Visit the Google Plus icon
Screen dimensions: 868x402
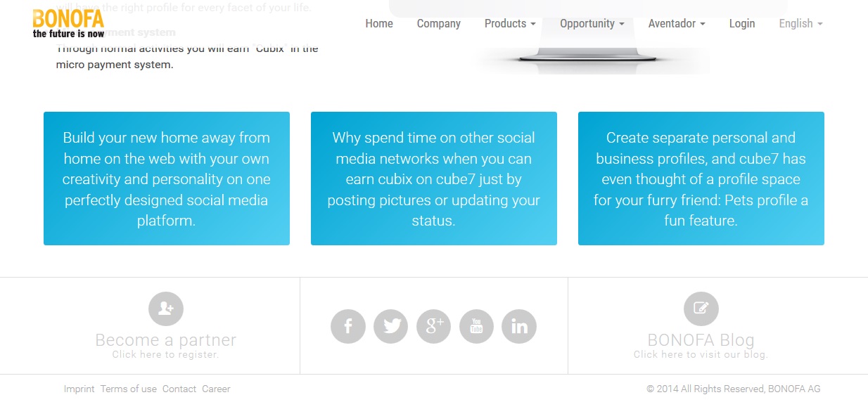[x=434, y=326]
